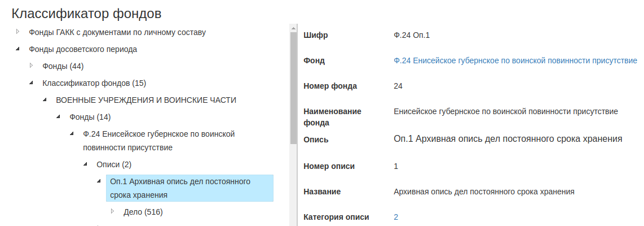This screenshot has width=644, height=226.
Task: Collapse the Ф.24 fund node arrow
Action: click(x=72, y=134)
